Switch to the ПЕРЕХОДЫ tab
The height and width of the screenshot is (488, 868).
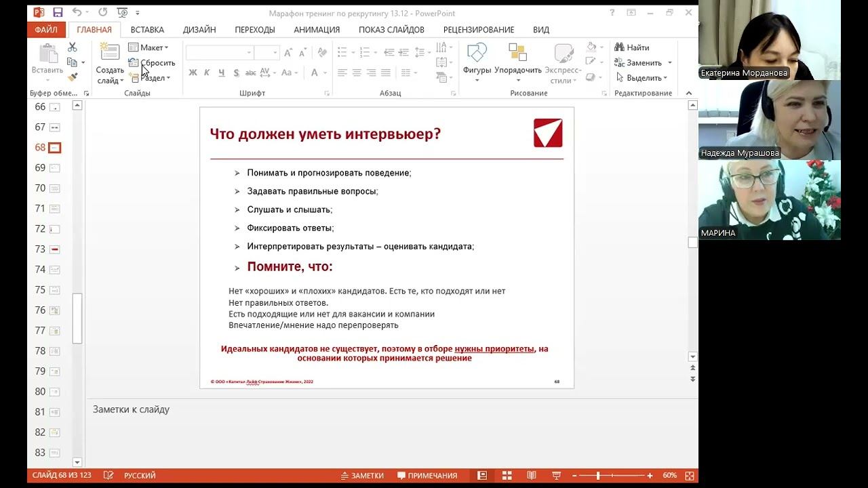click(255, 30)
